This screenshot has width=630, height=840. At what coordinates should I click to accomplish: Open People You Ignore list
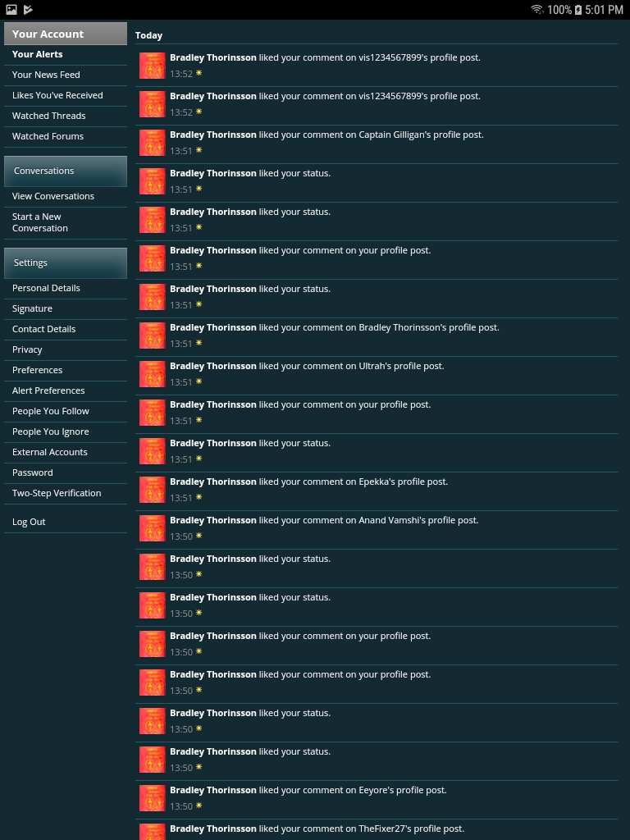click(x=50, y=431)
